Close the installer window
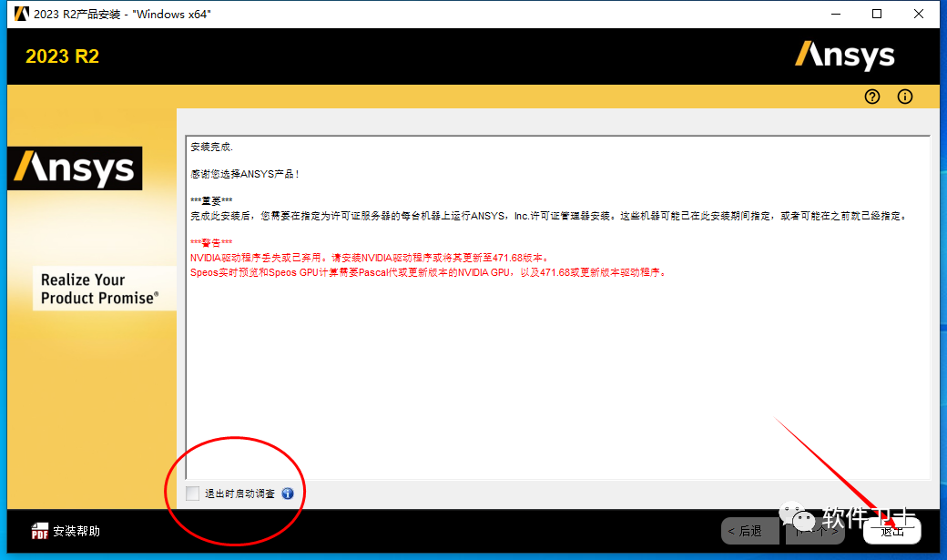 919,14
